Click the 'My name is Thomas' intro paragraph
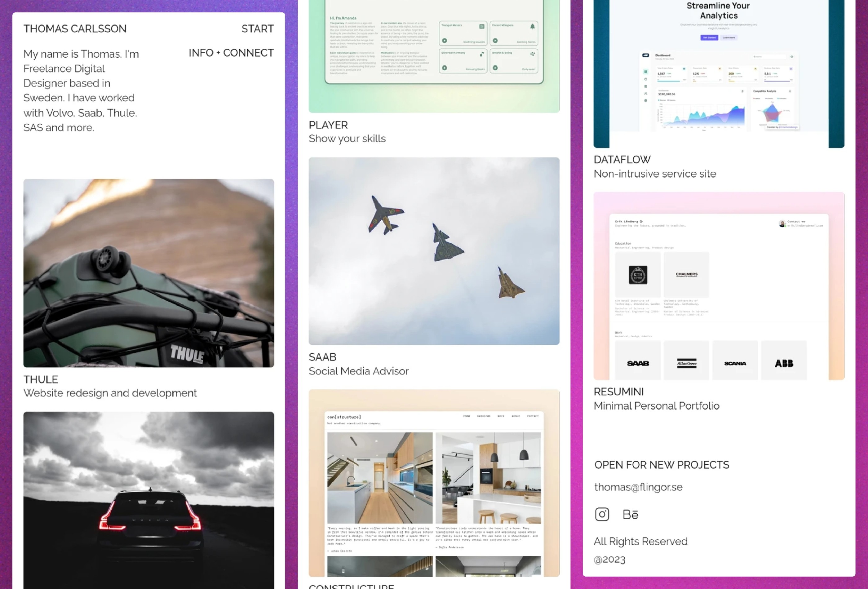 [81, 91]
